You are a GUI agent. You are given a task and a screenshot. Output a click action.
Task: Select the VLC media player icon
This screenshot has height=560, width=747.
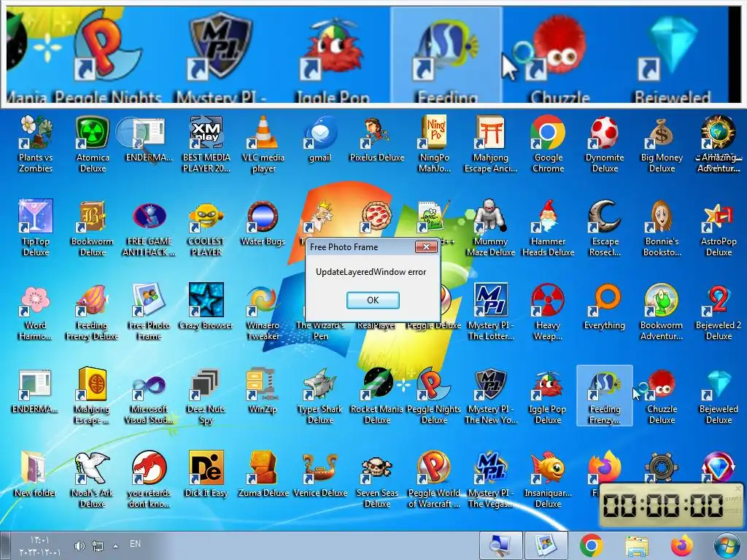tap(263, 144)
